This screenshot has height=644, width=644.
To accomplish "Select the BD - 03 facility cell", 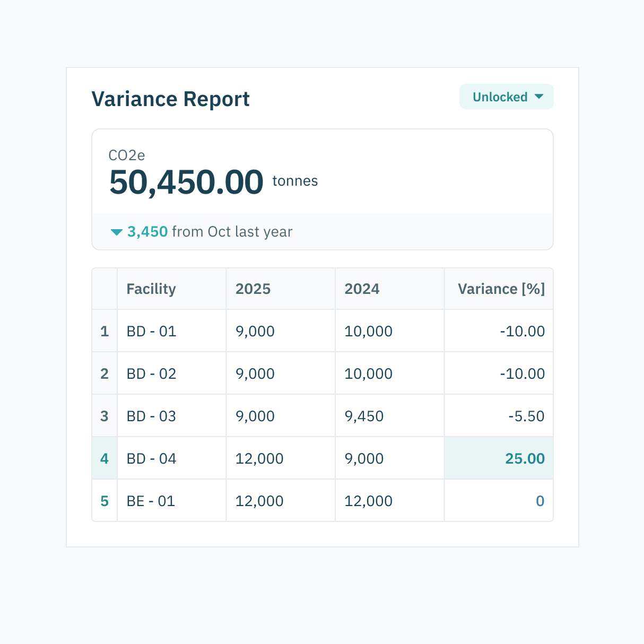I will coord(151,416).
